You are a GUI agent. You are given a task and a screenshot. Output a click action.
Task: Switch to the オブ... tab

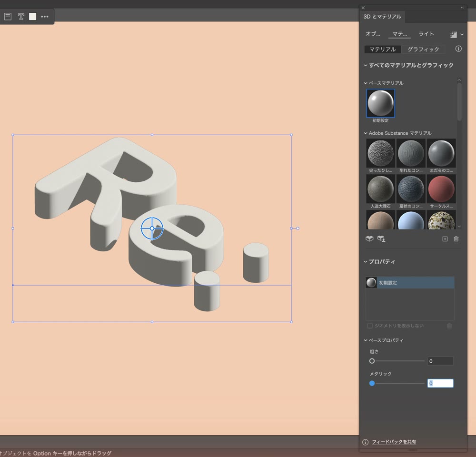(373, 34)
